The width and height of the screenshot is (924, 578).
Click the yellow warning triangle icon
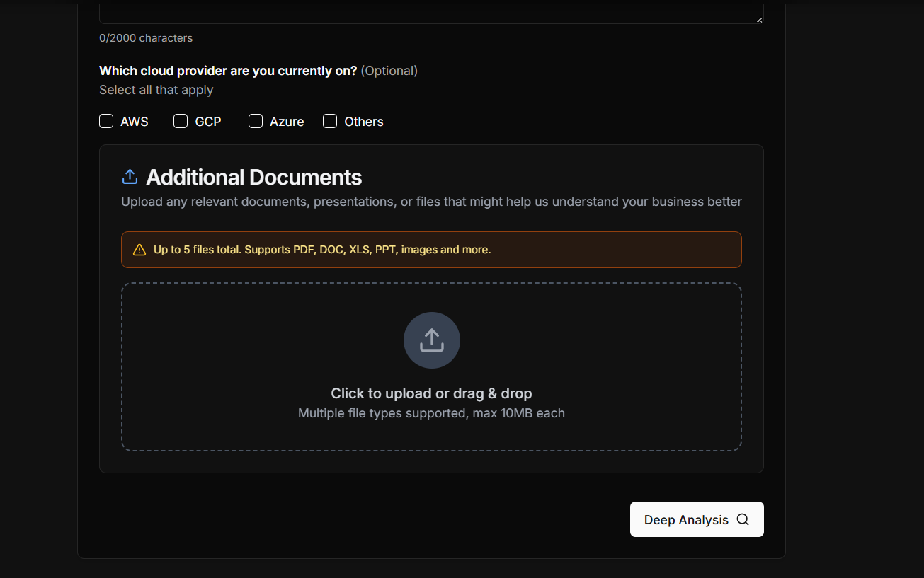(x=139, y=250)
